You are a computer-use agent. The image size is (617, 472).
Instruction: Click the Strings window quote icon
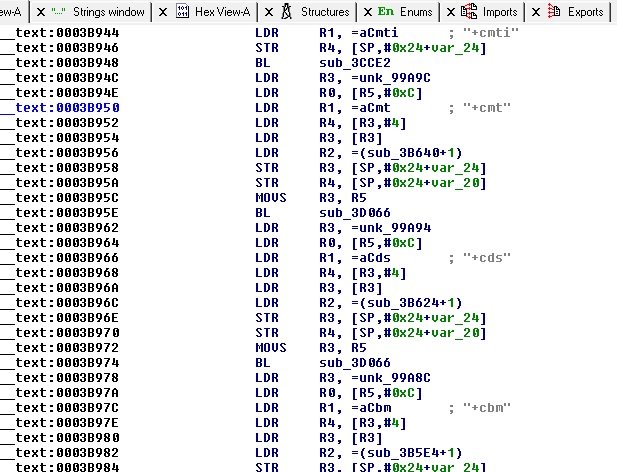pyautogui.click(x=58, y=12)
